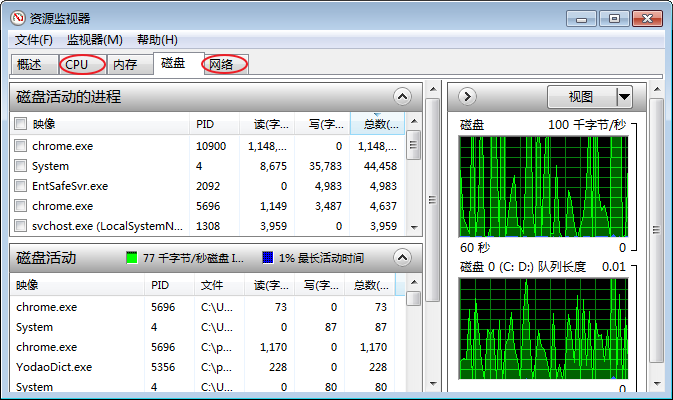Collapse the 磁盘活动的进程 section with its chevron
The height and width of the screenshot is (400, 673).
click(x=402, y=97)
